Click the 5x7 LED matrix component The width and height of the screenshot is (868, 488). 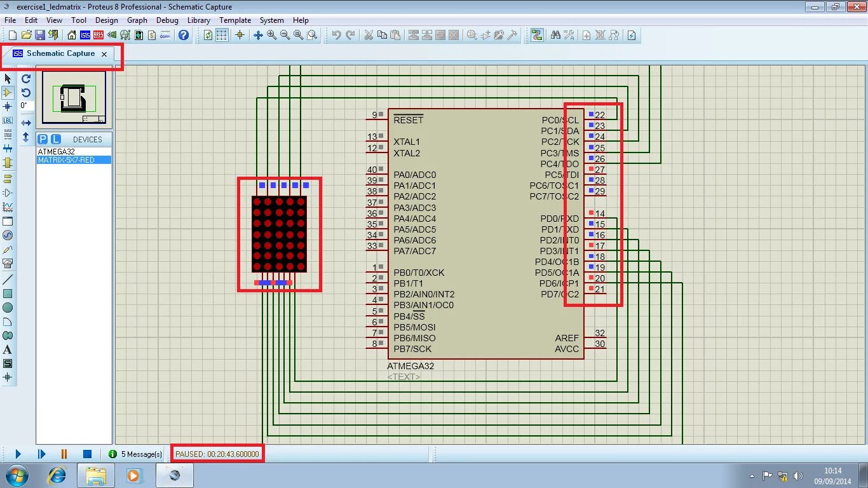click(x=279, y=234)
